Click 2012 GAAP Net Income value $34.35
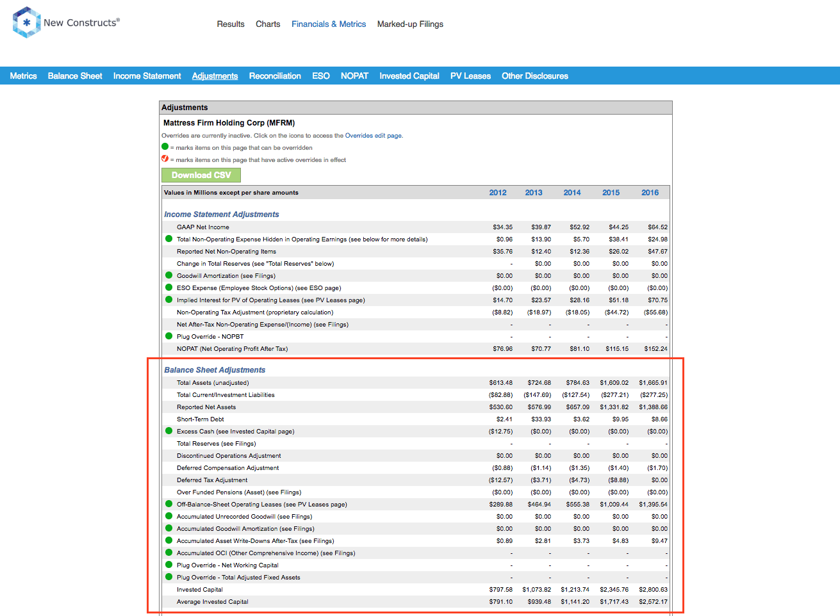The image size is (840, 616). click(502, 227)
